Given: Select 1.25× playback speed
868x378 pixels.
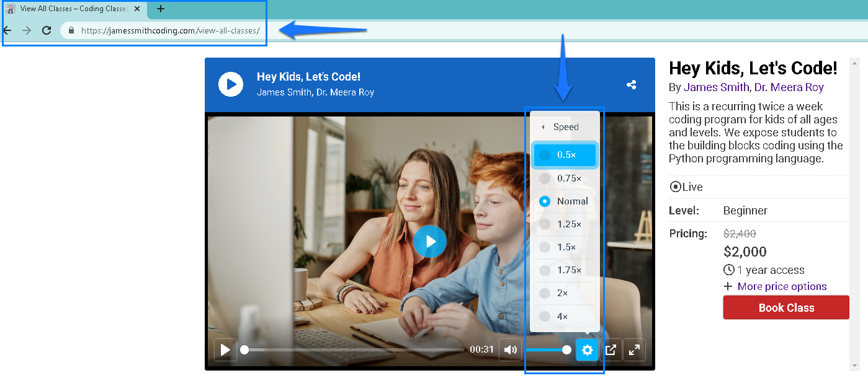Looking at the screenshot, I should point(565,224).
